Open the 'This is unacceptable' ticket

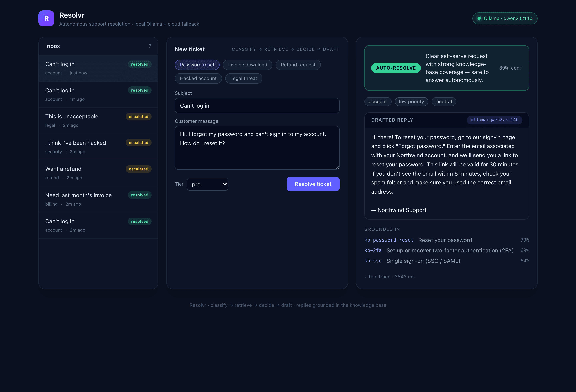pos(98,121)
